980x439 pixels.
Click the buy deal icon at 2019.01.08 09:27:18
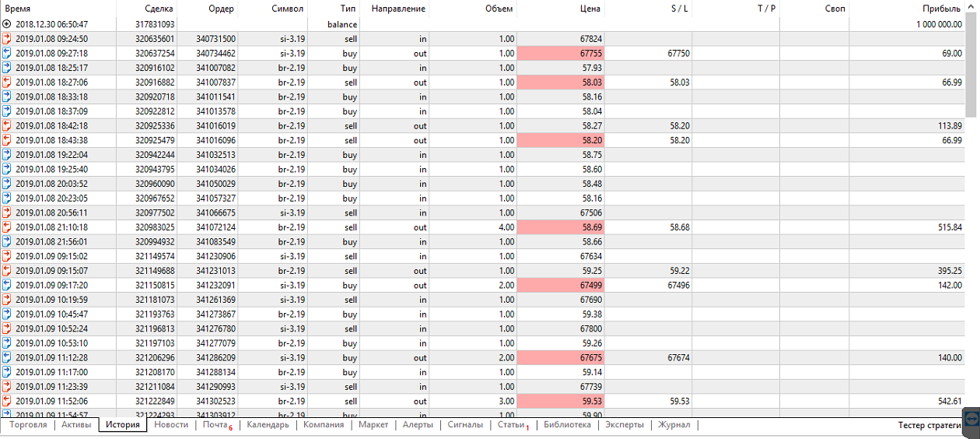[7, 54]
